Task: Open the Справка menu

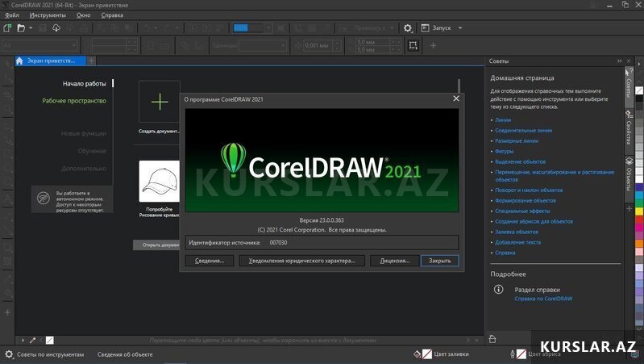Action: pyautogui.click(x=112, y=15)
